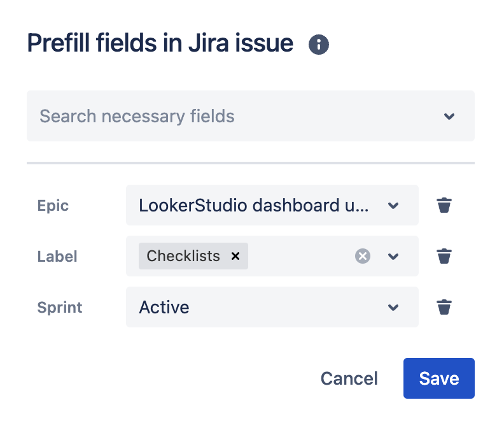Expand the Sprint field's chevron arrow
The image size is (504, 428).
[x=393, y=307]
